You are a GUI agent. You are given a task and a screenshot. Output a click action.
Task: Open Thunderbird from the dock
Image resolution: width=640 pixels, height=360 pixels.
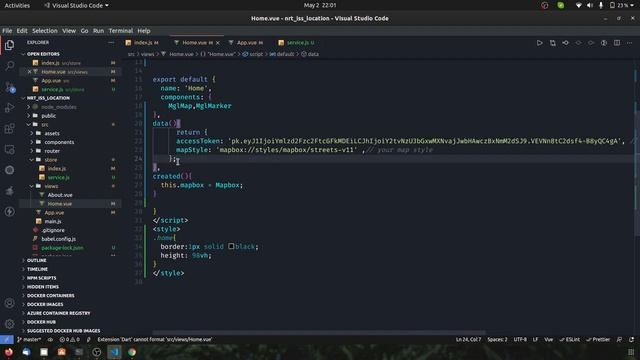click(x=26, y=352)
